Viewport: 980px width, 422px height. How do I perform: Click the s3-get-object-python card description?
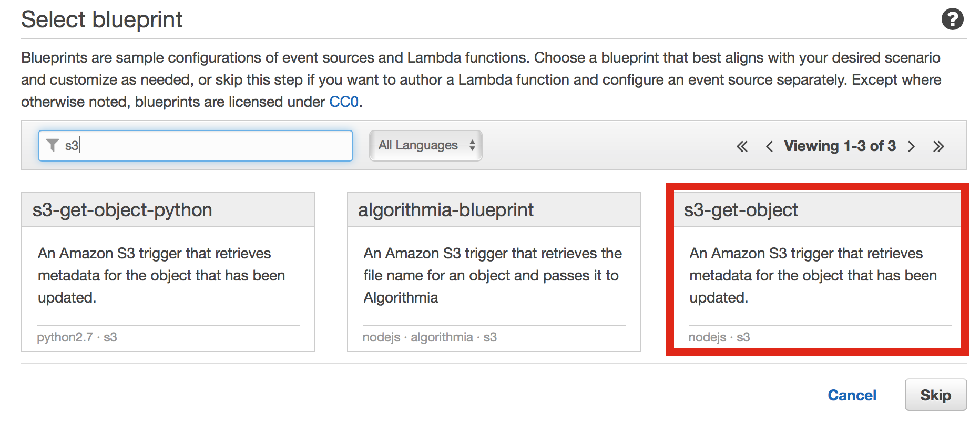[x=161, y=275]
